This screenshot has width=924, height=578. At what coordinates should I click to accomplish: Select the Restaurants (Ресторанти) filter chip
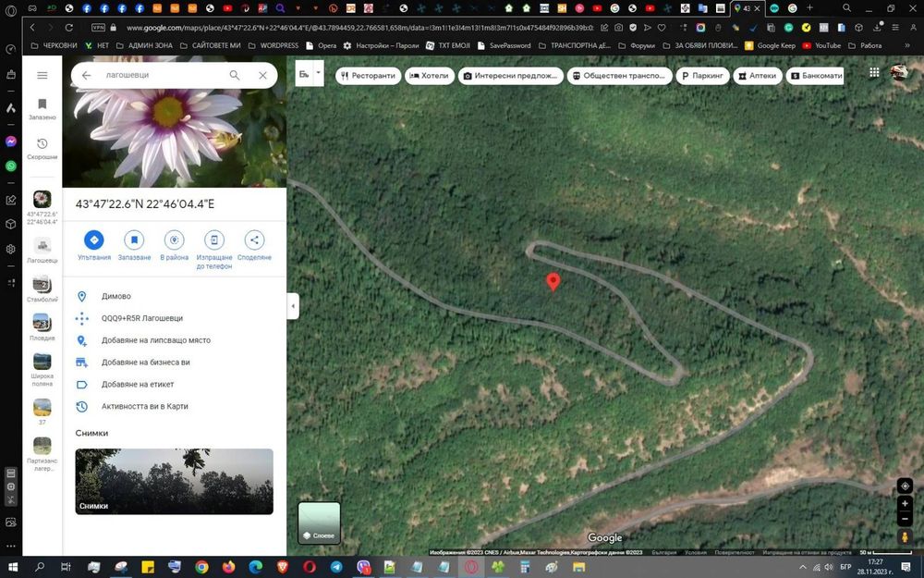click(x=369, y=76)
